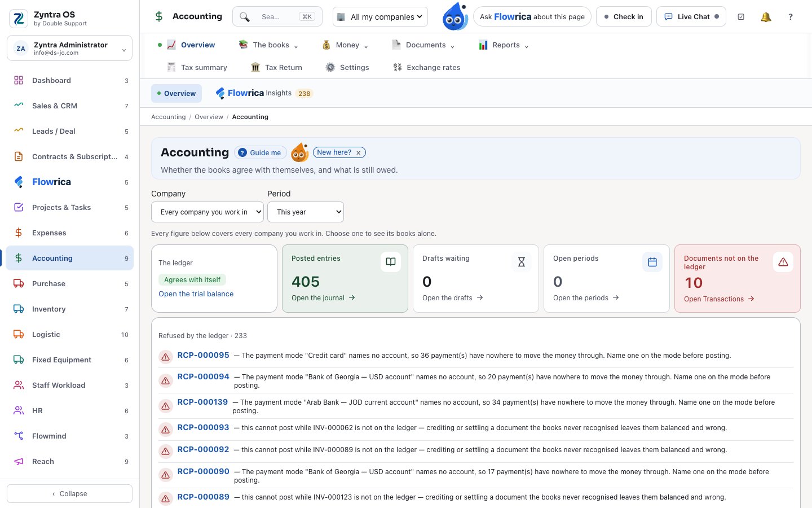This screenshot has width=812, height=508.
Task: Collapse the sidebar
Action: point(69,494)
